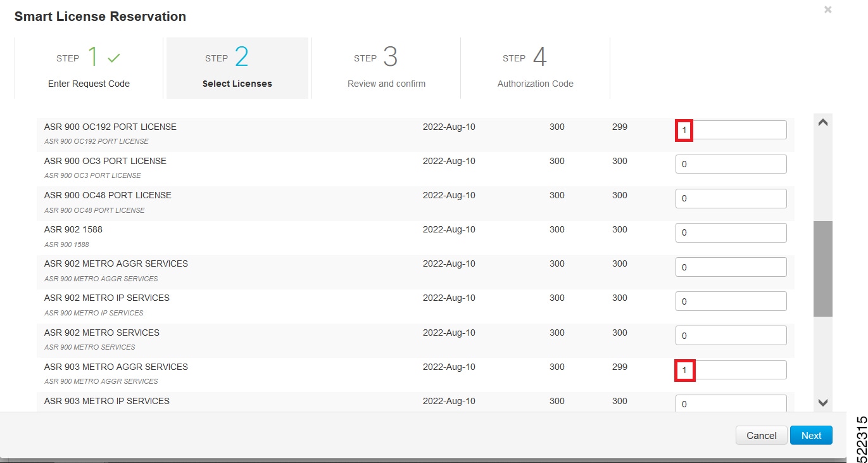Select the ASR 903 METRO AGGR SERVICES name
The height and width of the screenshot is (463, 868).
click(x=116, y=367)
